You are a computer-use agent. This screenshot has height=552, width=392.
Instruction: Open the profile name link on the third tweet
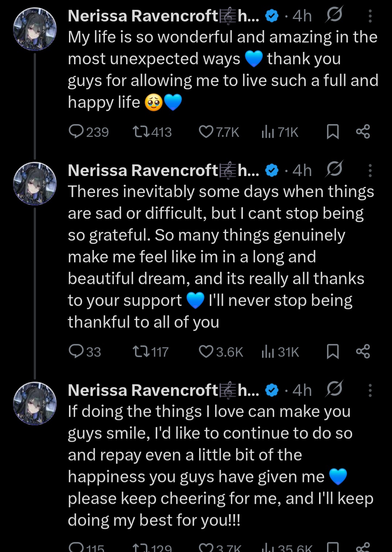click(x=143, y=391)
